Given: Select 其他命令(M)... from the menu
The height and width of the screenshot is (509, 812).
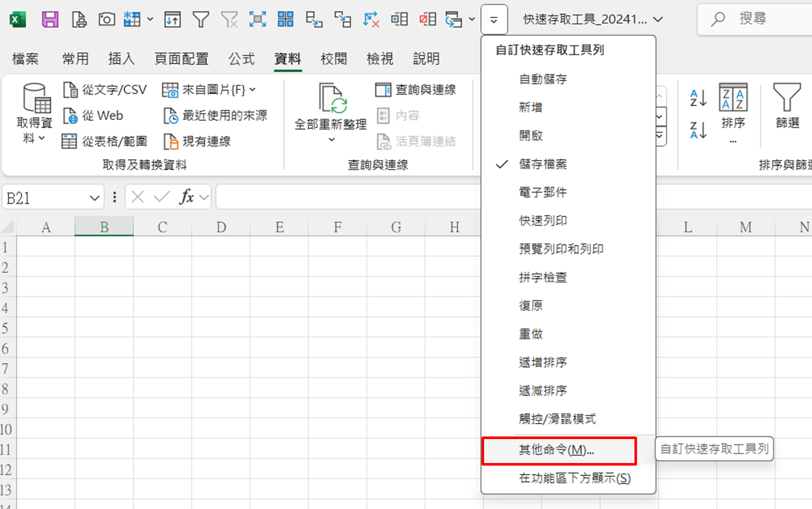Looking at the screenshot, I should click(x=557, y=451).
